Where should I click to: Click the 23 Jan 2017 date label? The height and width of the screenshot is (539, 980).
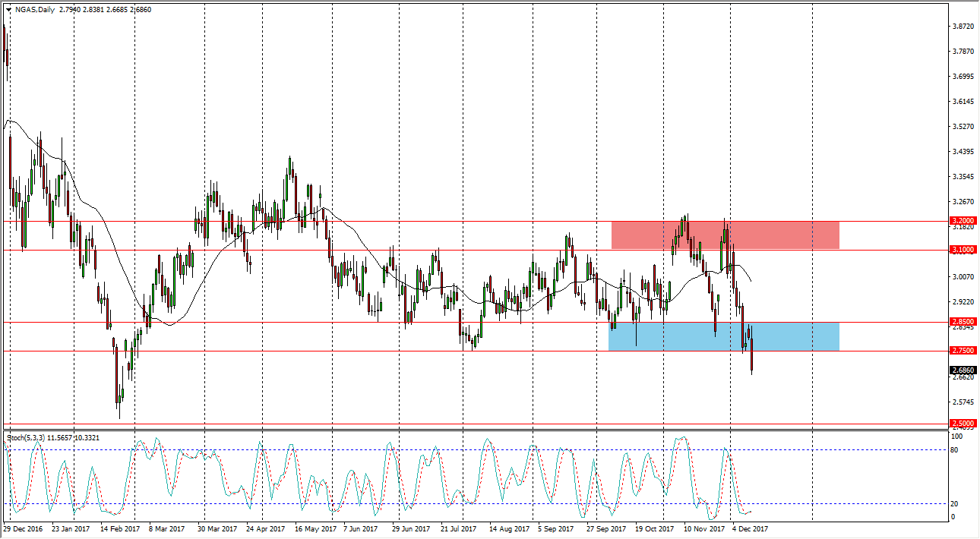(69, 528)
